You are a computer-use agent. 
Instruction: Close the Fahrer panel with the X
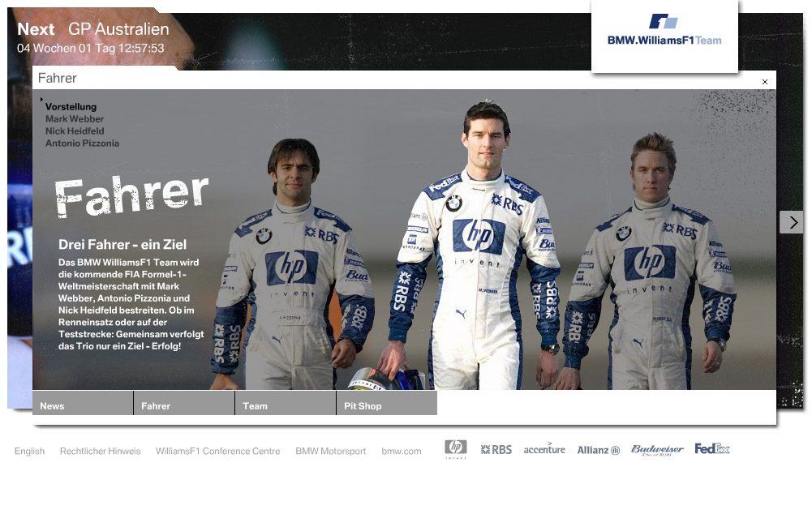point(765,82)
